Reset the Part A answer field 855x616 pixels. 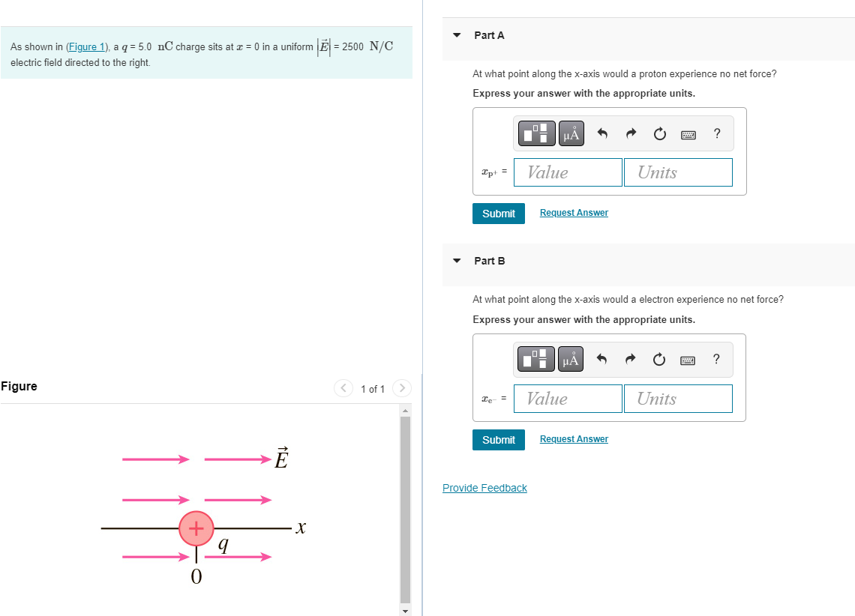(658, 133)
